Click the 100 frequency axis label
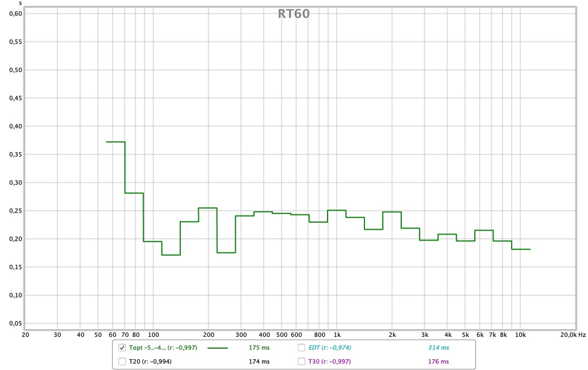Viewport: 588px width, 370px height. [153, 335]
